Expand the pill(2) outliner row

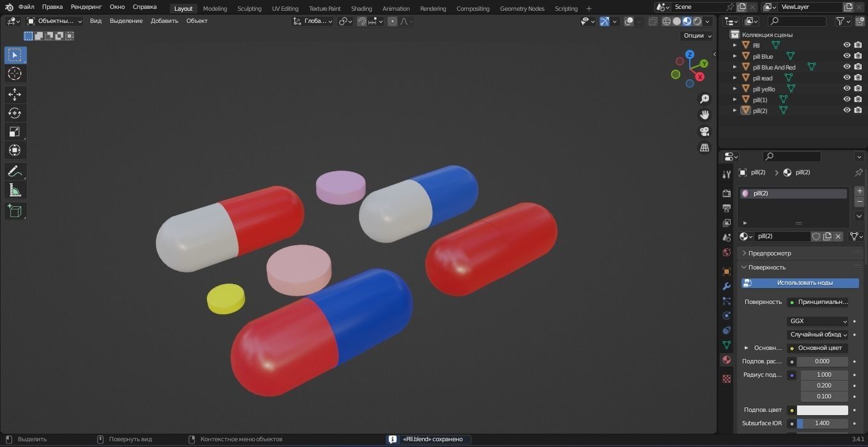tap(735, 110)
